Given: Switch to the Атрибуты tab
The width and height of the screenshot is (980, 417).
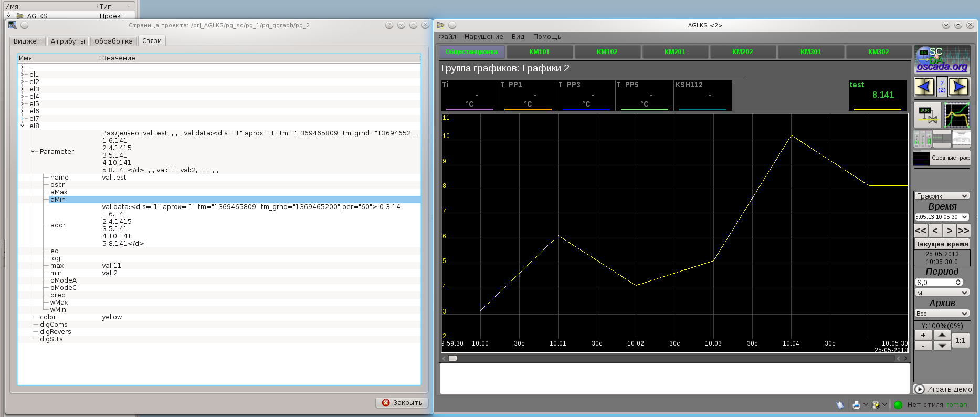Looking at the screenshot, I should pos(68,41).
